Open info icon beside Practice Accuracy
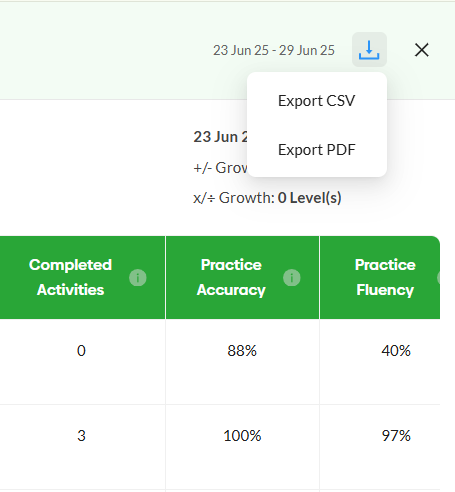 click(x=292, y=277)
